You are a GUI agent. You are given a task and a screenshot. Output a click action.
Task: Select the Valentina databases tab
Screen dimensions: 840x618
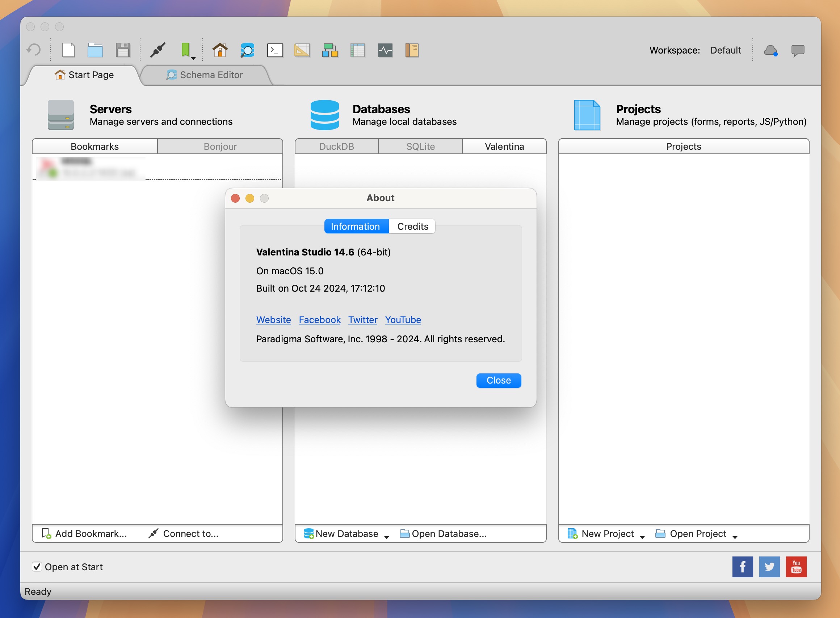(x=504, y=146)
